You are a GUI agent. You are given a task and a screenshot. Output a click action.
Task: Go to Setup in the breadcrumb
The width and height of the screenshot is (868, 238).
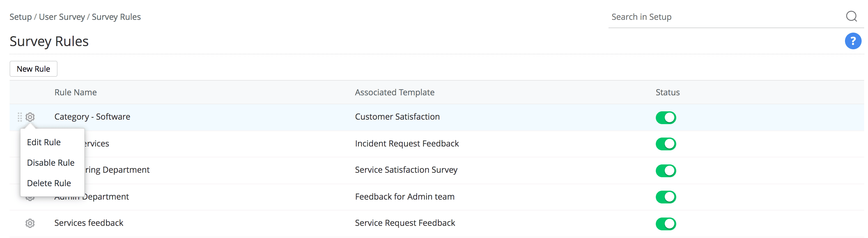click(20, 17)
